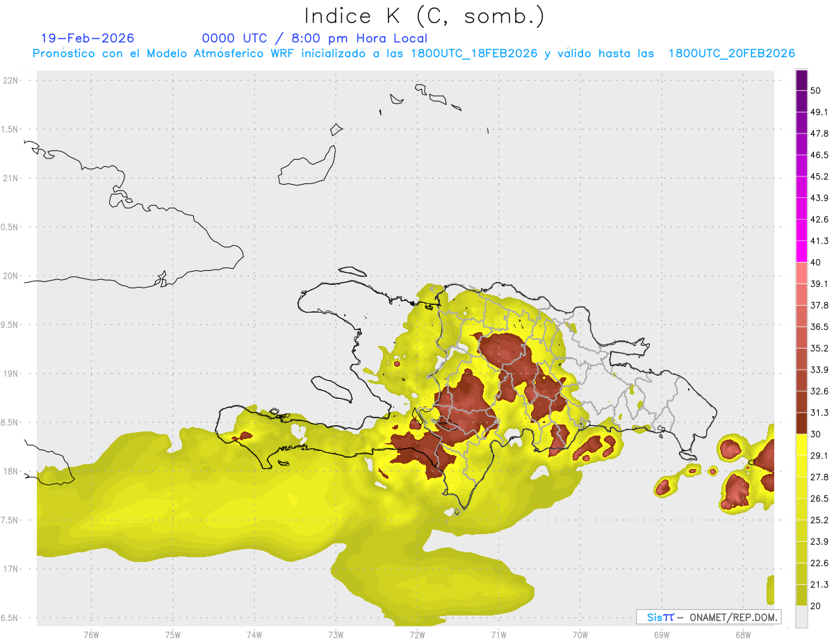834x644 pixels.
Task: Click the '42.6' color scale value
Action: [x=819, y=220]
